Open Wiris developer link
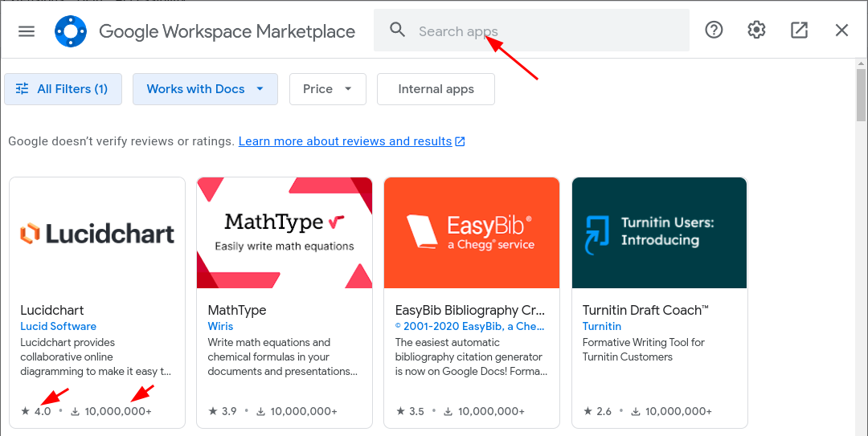 220,327
